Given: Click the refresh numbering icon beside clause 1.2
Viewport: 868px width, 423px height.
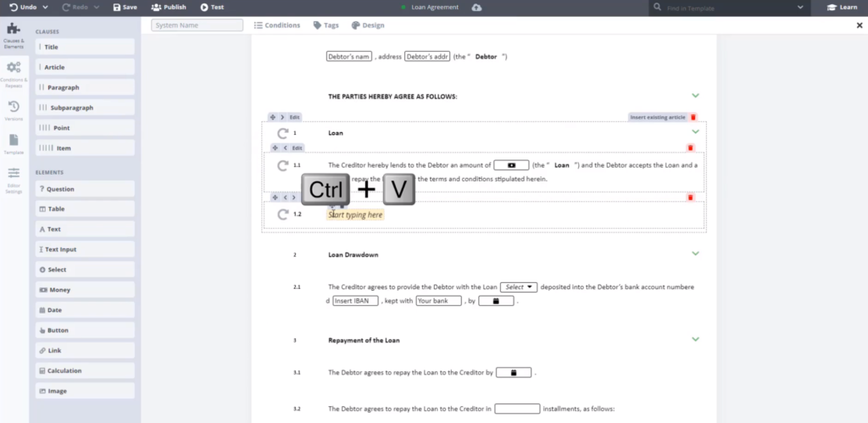Looking at the screenshot, I should (282, 214).
